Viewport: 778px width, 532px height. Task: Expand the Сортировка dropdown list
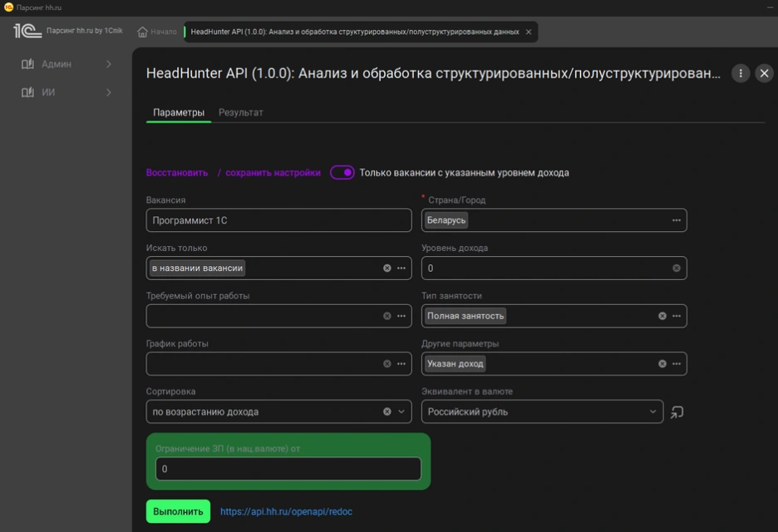[401, 411]
